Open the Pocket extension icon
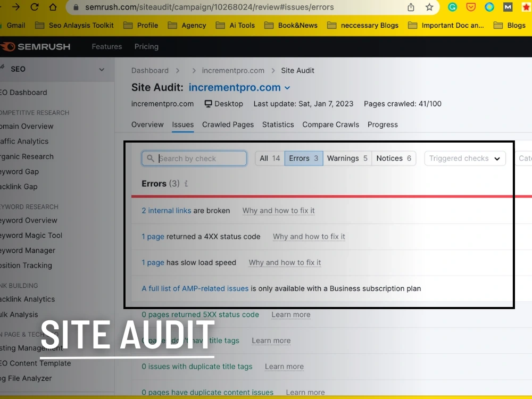Image resolution: width=532 pixels, height=399 pixels. click(x=471, y=7)
